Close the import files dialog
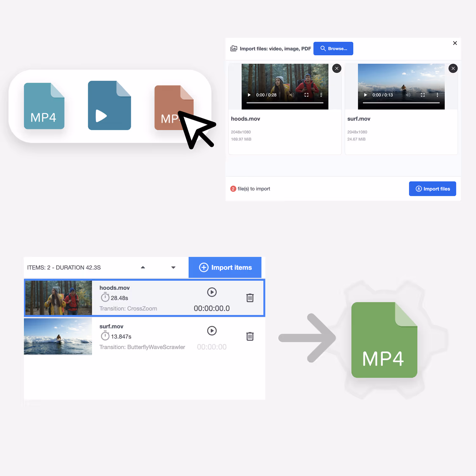Screen dimensions: 476x476 coord(455,43)
